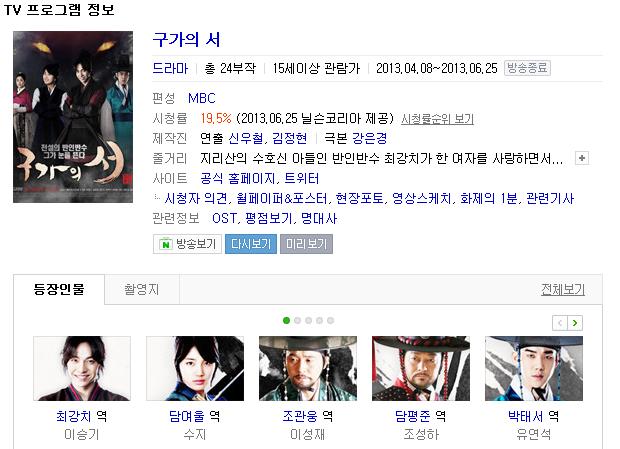Switch to the 촬영지 tab
The width and height of the screenshot is (620, 449).
(x=142, y=289)
